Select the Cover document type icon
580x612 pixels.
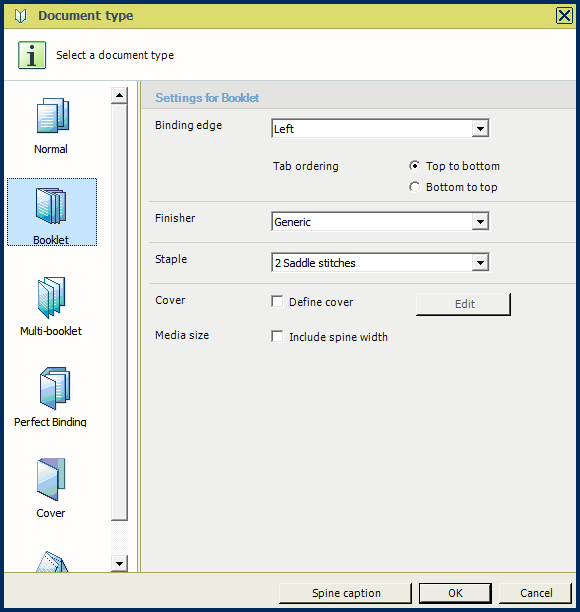51,479
